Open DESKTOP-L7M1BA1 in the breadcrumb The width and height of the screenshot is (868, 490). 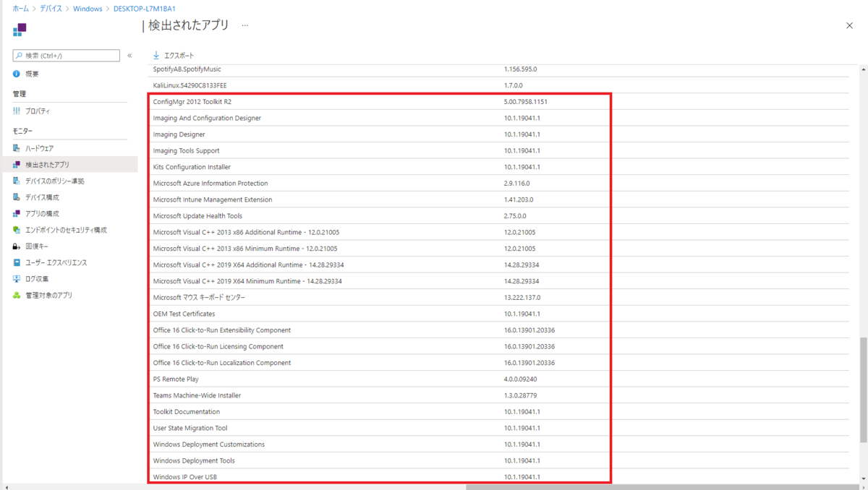coord(145,9)
